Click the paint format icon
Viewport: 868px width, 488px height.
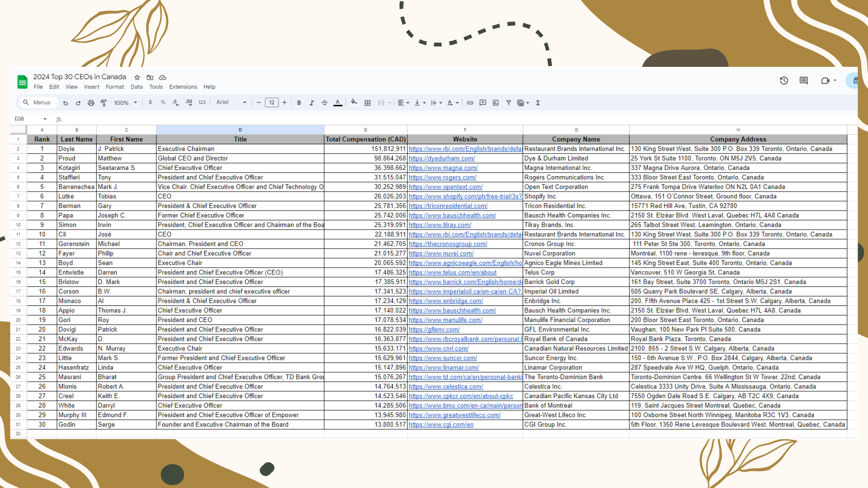(104, 103)
